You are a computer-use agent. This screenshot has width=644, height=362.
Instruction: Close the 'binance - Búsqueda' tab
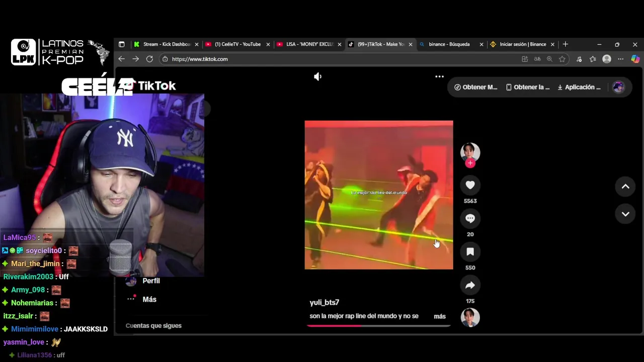click(x=481, y=44)
